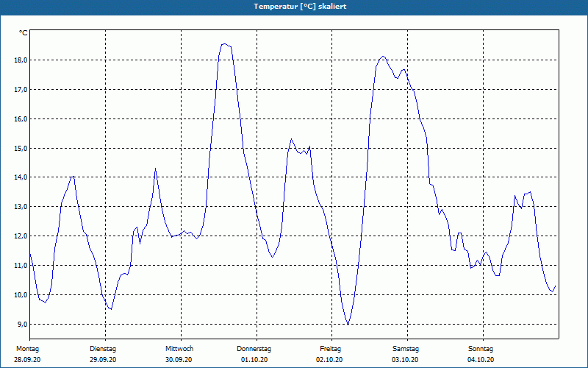Screen dimensions: 588x368
Task: Click the 'Temperatur [°C] skaliert' title
Action: click(x=300, y=7)
